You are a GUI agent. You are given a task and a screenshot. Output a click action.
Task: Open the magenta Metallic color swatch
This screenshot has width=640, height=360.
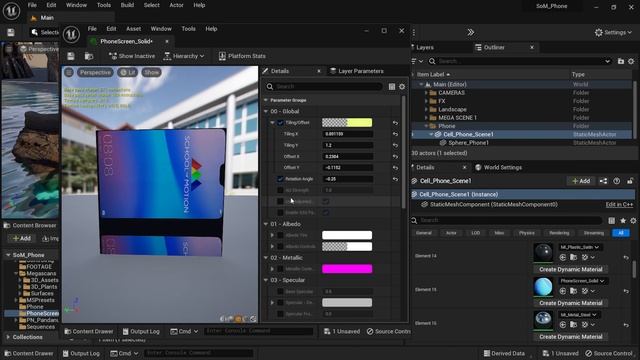347,269
